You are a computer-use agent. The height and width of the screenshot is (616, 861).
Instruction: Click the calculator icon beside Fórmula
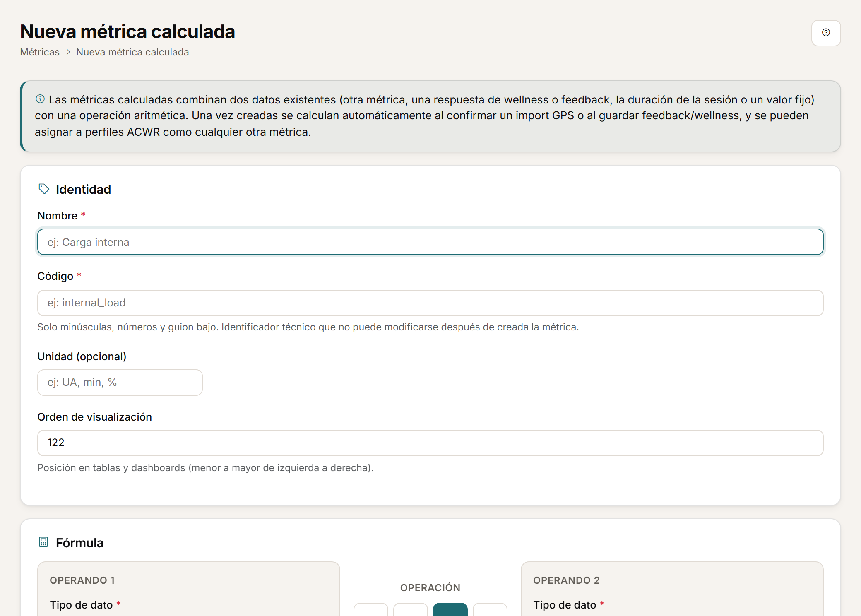[x=43, y=542]
